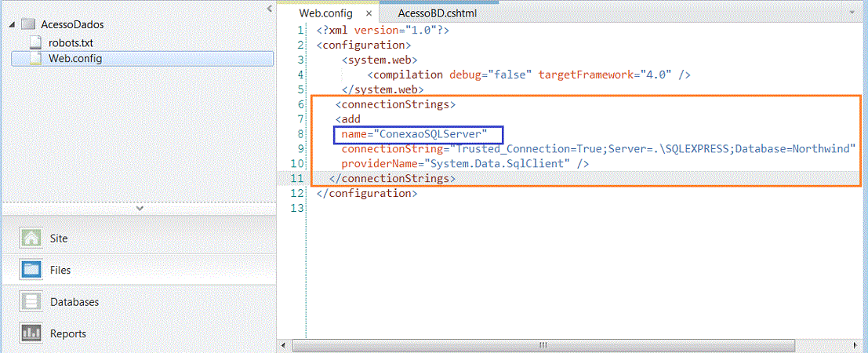Switch to the AcessoBD.cshtml tab
Image resolution: width=868 pixels, height=353 pixels.
coord(438,13)
